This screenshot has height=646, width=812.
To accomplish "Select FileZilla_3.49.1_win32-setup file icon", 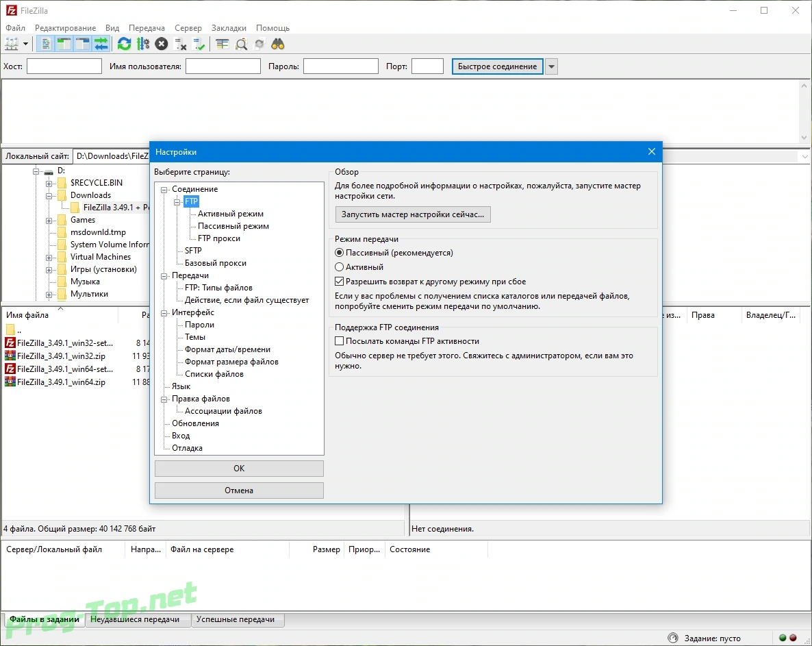I will click(x=10, y=343).
